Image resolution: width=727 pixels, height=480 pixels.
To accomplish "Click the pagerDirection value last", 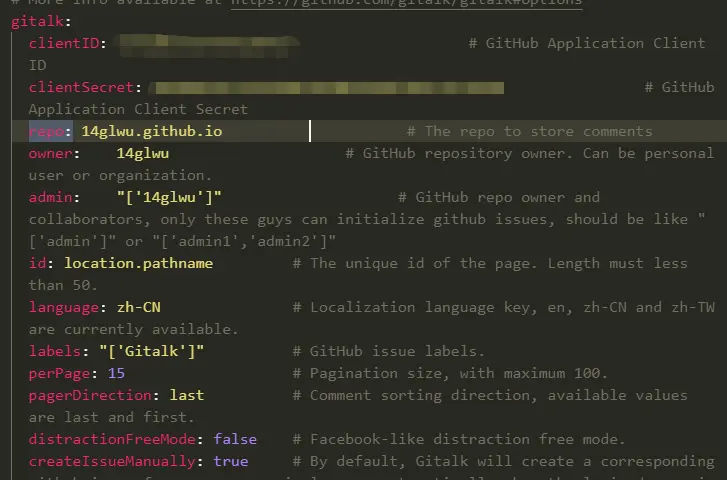I will point(186,395).
